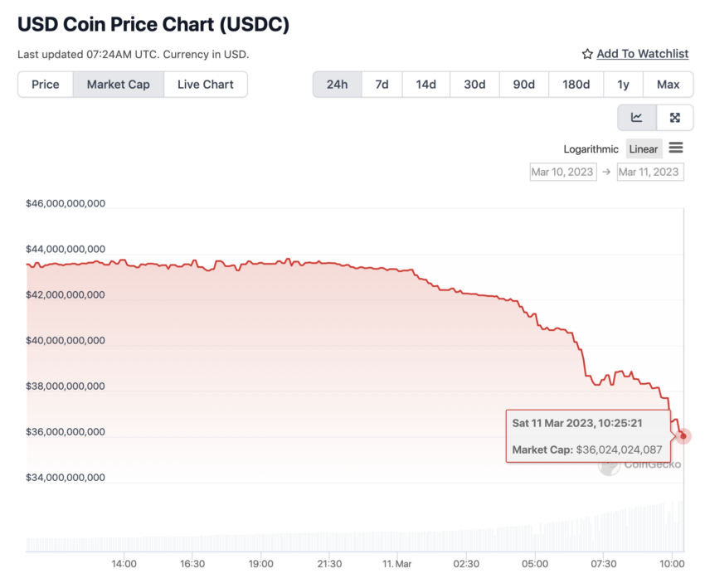Click the volume bars near 10:00
The width and height of the screenshot is (705, 588).
(672, 528)
